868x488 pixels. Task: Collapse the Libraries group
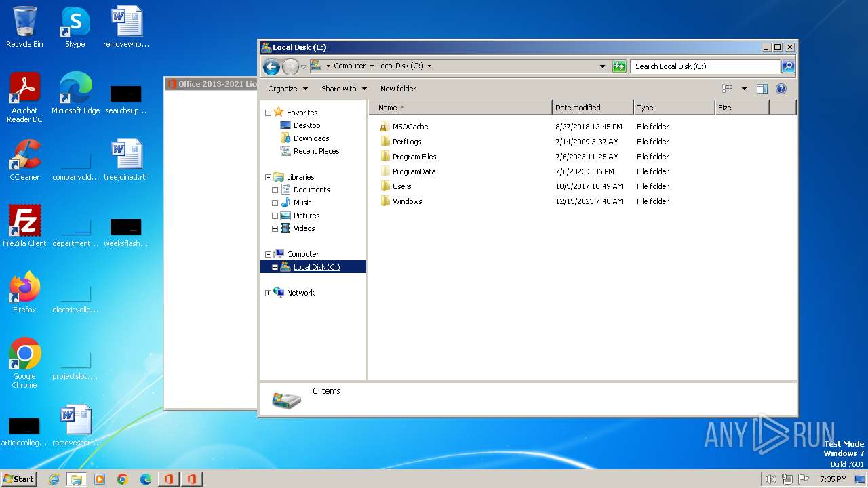point(268,177)
